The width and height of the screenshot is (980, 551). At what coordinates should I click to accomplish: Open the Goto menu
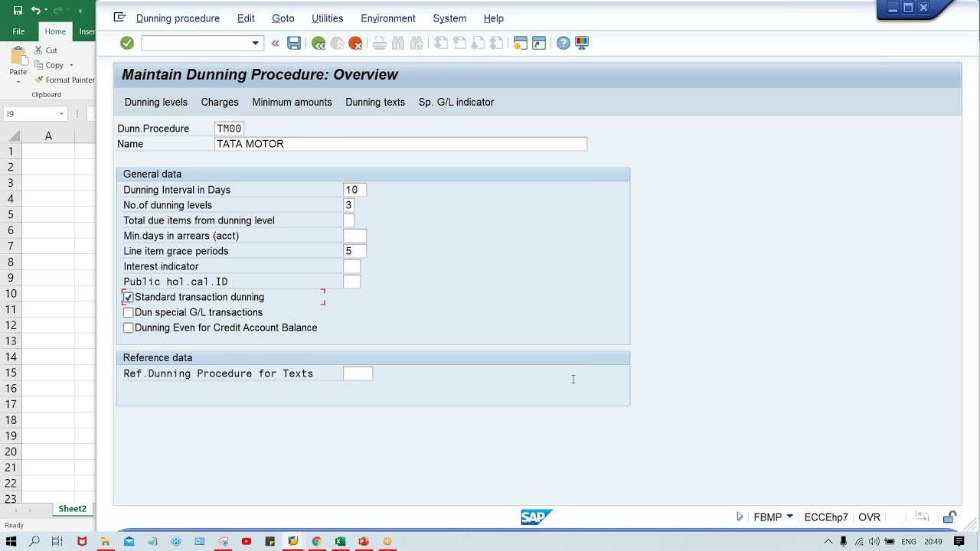[283, 18]
